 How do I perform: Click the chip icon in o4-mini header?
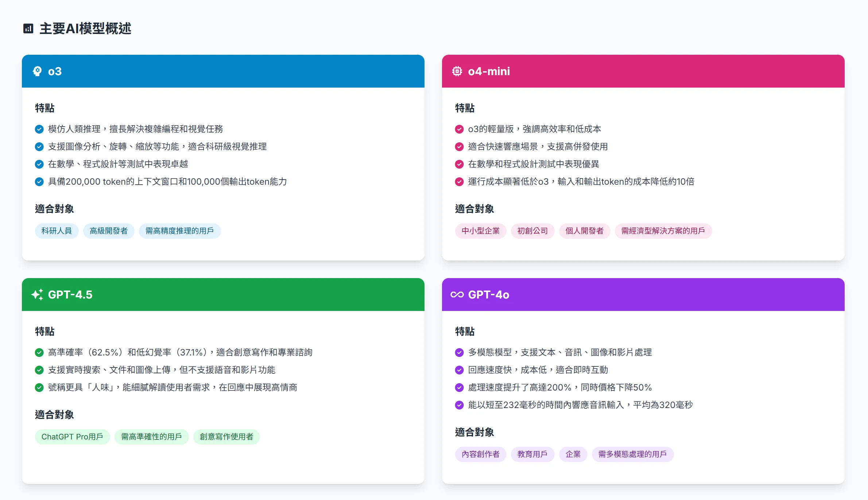point(457,71)
